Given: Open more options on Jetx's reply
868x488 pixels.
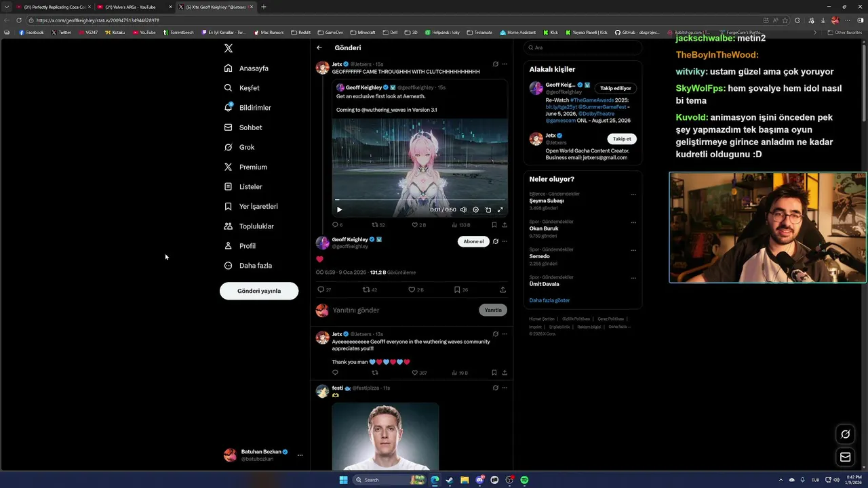Looking at the screenshot, I should coord(505,334).
